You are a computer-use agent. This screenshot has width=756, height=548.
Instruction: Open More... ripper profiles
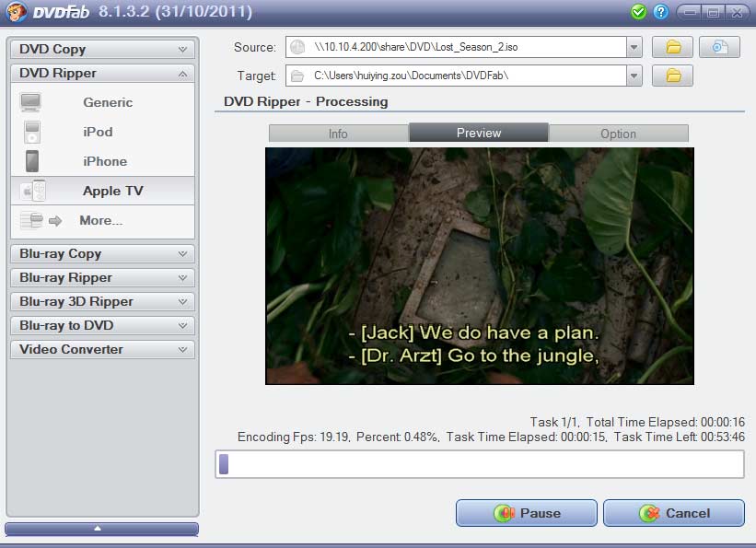103,220
